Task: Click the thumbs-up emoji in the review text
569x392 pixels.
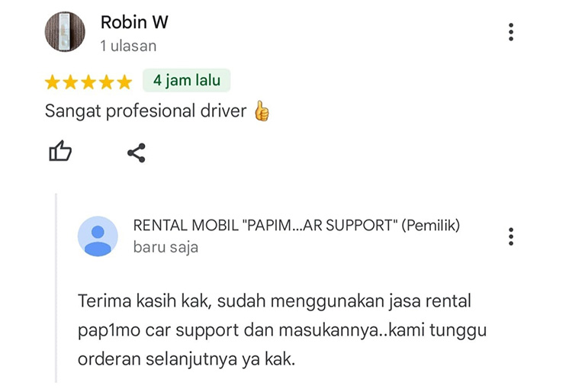Action: [x=262, y=111]
